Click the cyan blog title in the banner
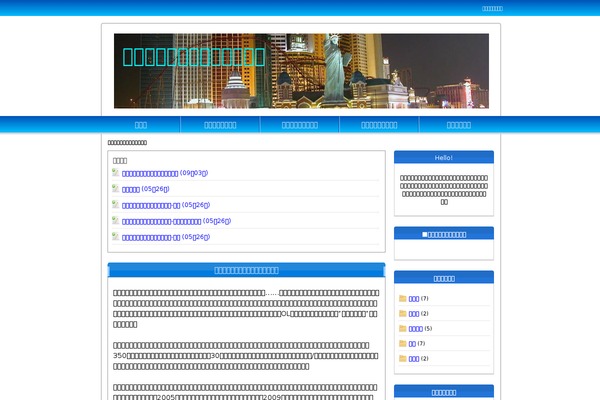This screenshot has width=600, height=400. click(194, 57)
